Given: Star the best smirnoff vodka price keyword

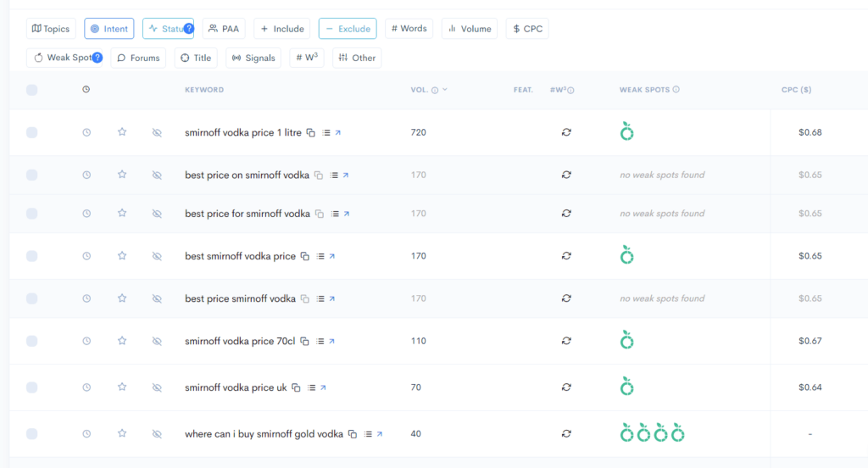Looking at the screenshot, I should [122, 255].
